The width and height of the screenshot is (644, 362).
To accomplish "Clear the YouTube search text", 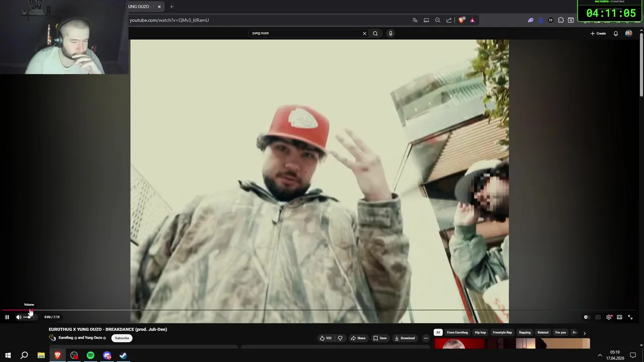I will 364,33.
